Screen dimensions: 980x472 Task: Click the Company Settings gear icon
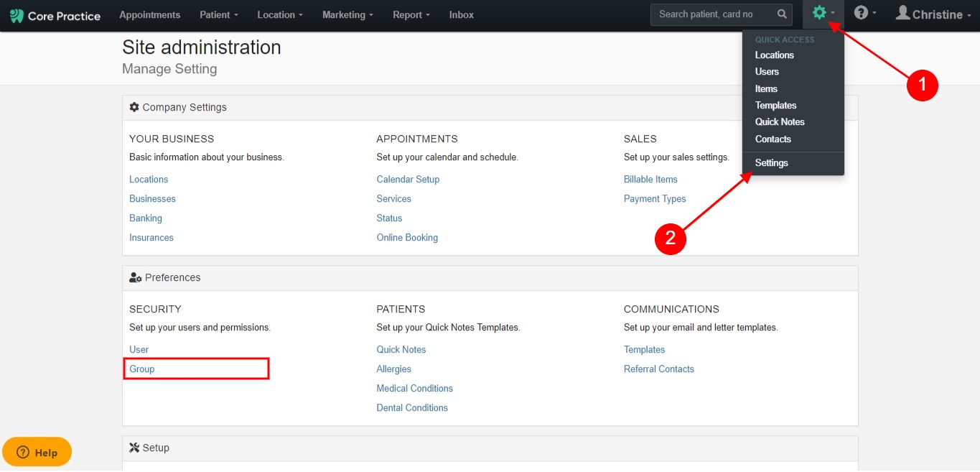pyautogui.click(x=134, y=107)
